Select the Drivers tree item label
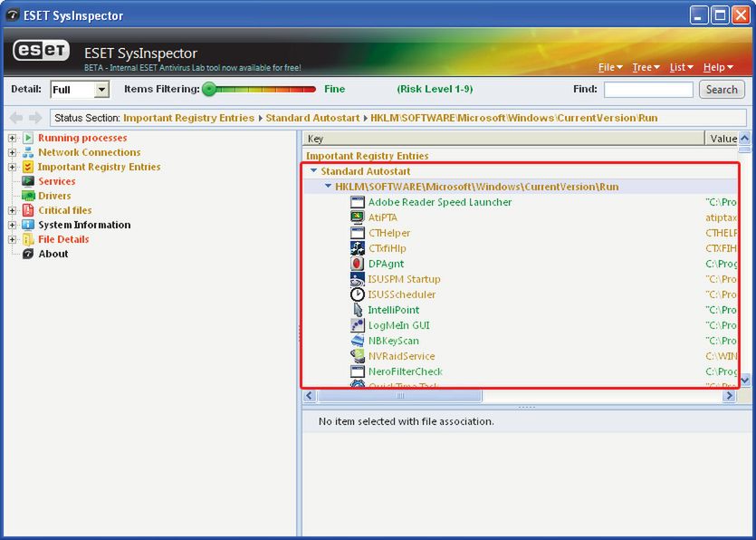 pyautogui.click(x=54, y=196)
